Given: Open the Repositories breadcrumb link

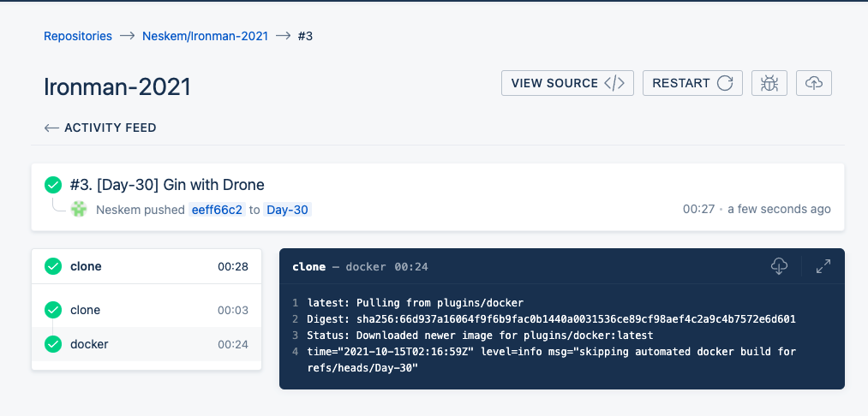Looking at the screenshot, I should click(78, 36).
